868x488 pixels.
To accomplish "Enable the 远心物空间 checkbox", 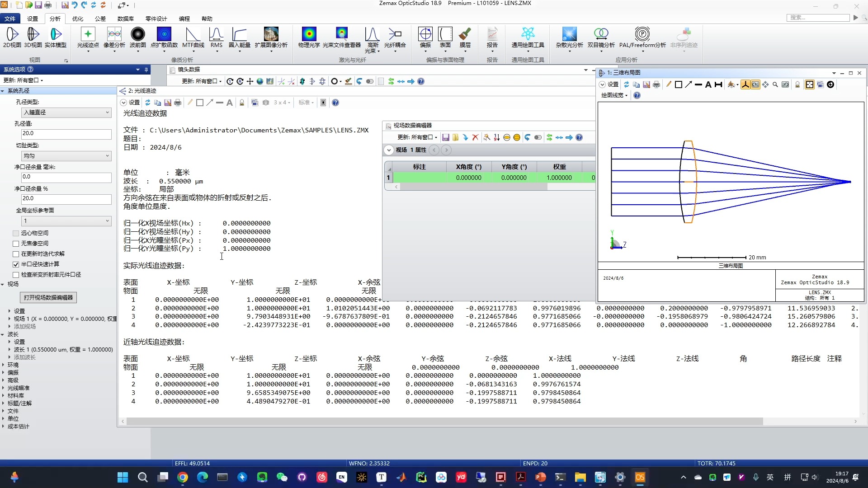I will tap(16, 233).
